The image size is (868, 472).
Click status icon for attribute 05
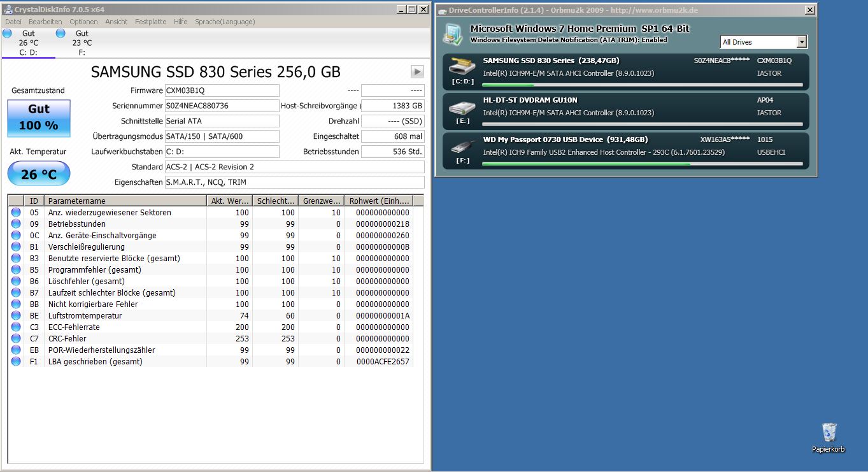tap(16, 212)
